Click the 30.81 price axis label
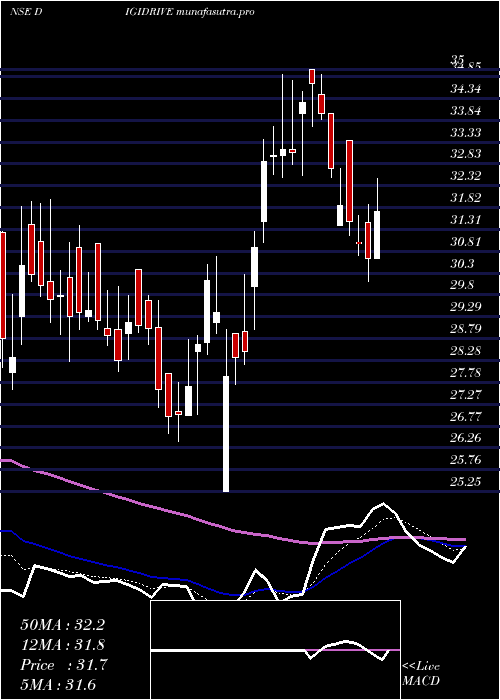The image size is (500, 700). click(466, 242)
